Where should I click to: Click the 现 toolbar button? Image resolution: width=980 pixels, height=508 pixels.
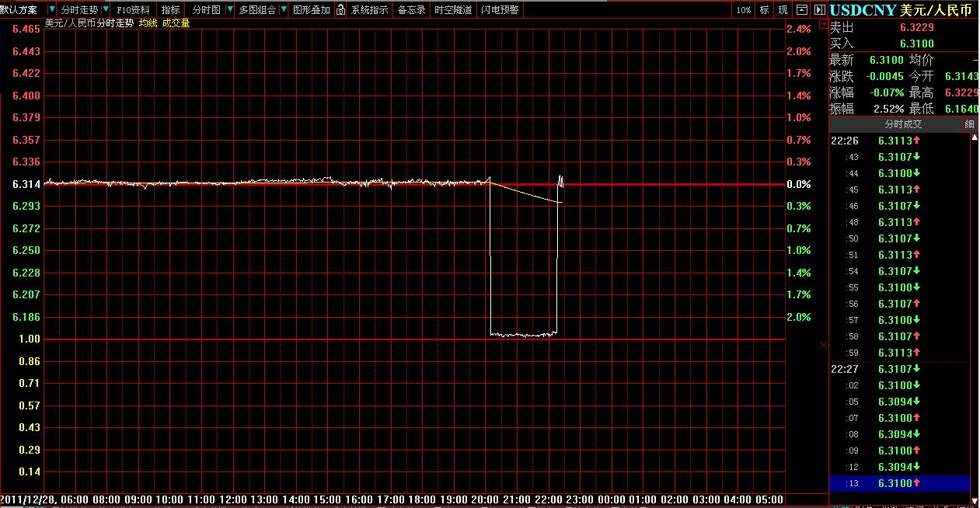click(x=783, y=10)
